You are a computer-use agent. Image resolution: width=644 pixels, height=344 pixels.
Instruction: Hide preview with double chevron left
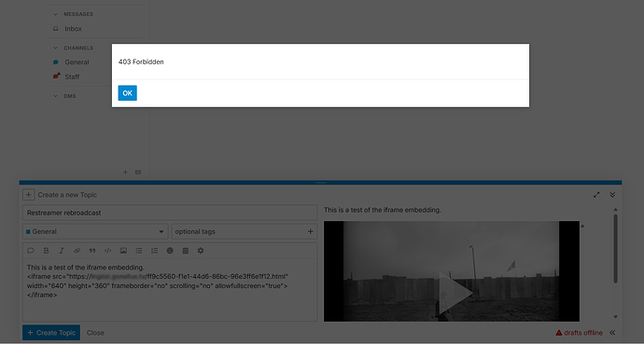tap(612, 333)
